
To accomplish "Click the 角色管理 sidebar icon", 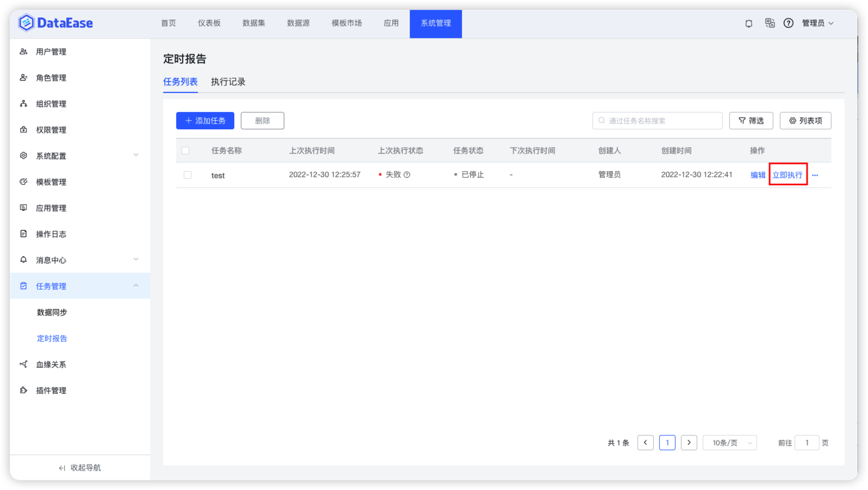I will click(x=23, y=78).
